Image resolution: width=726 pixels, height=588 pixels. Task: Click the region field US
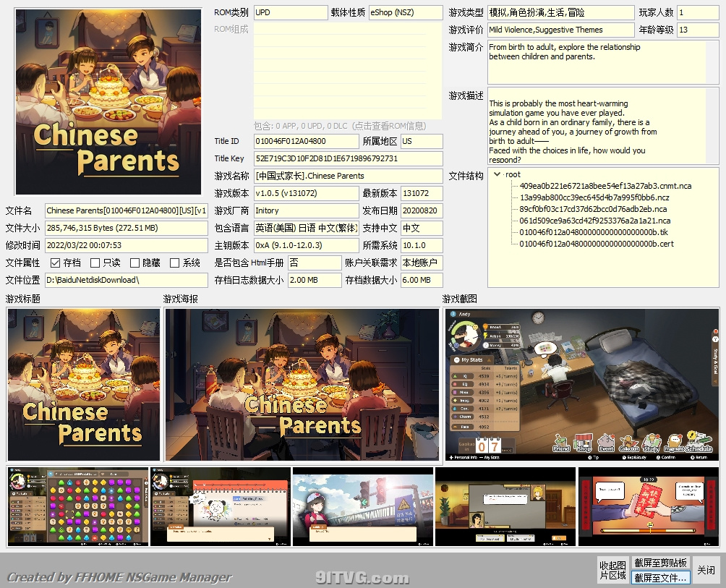point(422,141)
